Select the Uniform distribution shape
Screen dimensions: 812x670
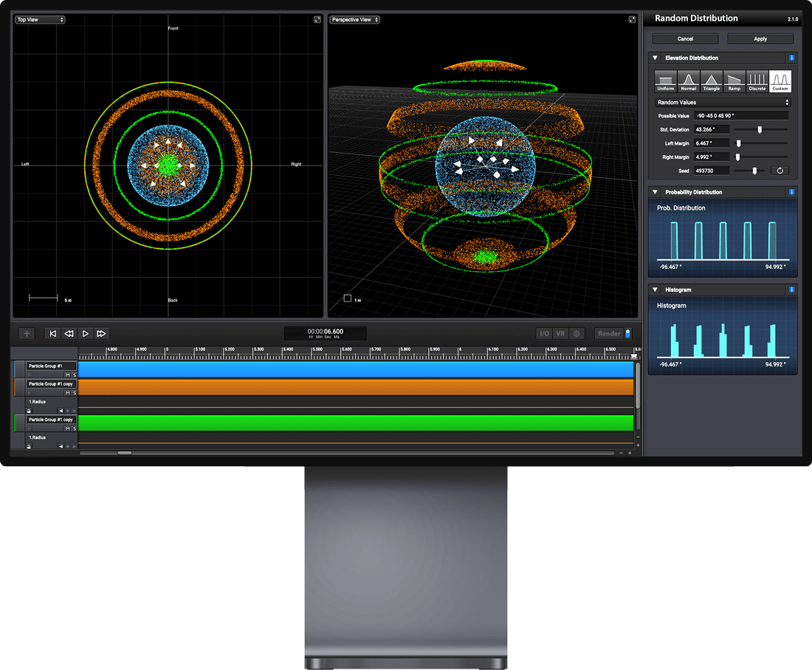click(666, 81)
